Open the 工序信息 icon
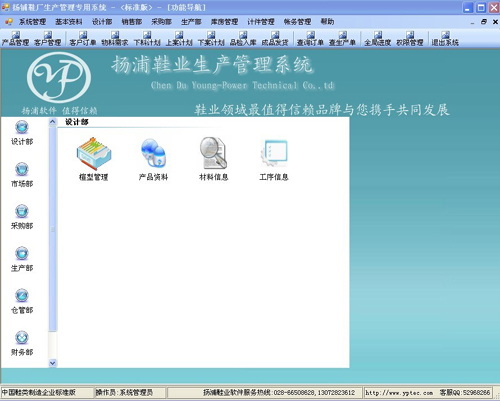The height and width of the screenshot is (401, 500). coord(274,153)
